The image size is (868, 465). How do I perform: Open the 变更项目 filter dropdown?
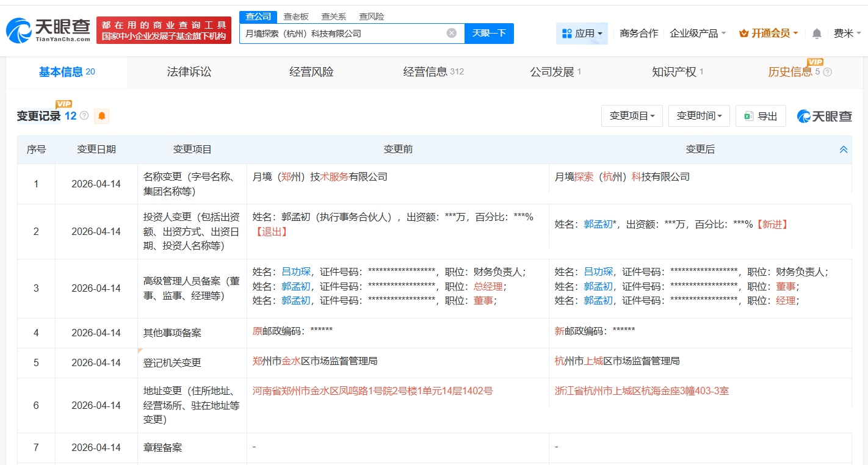[632, 116]
